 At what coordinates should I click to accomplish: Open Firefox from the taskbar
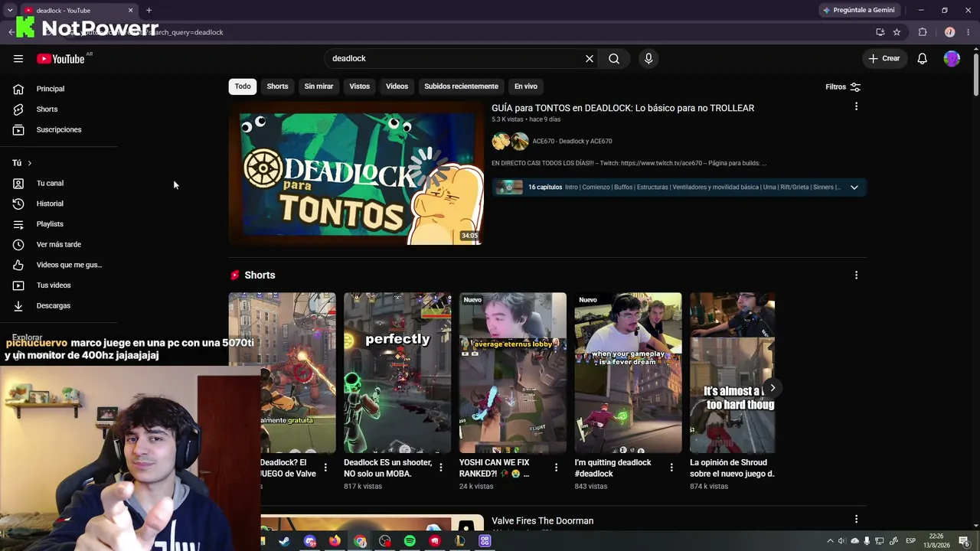pyautogui.click(x=335, y=541)
